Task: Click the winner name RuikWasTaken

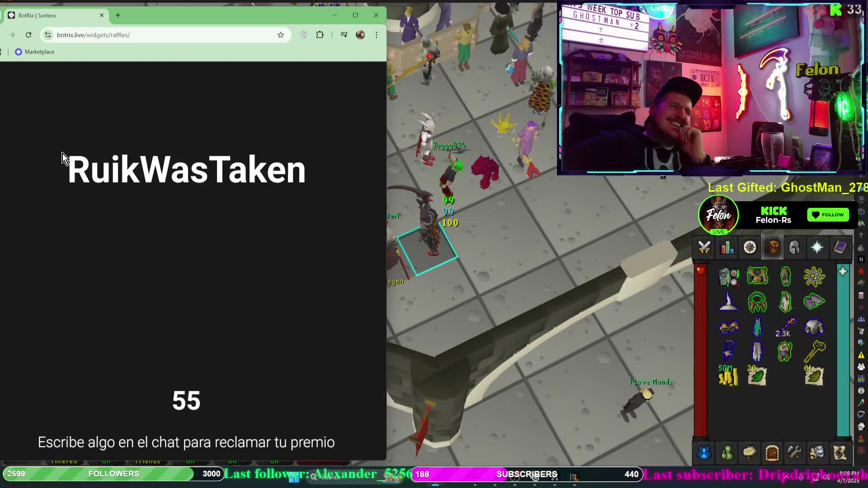Action: [x=187, y=169]
